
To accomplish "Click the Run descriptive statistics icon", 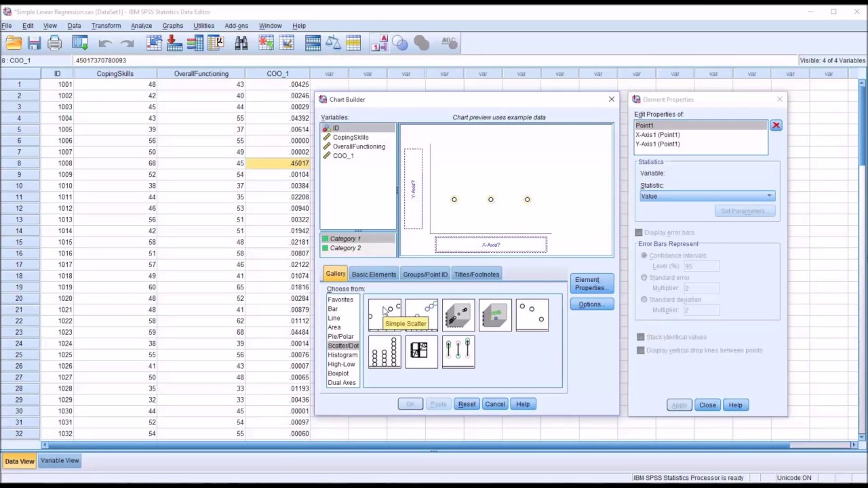I will click(x=216, y=43).
